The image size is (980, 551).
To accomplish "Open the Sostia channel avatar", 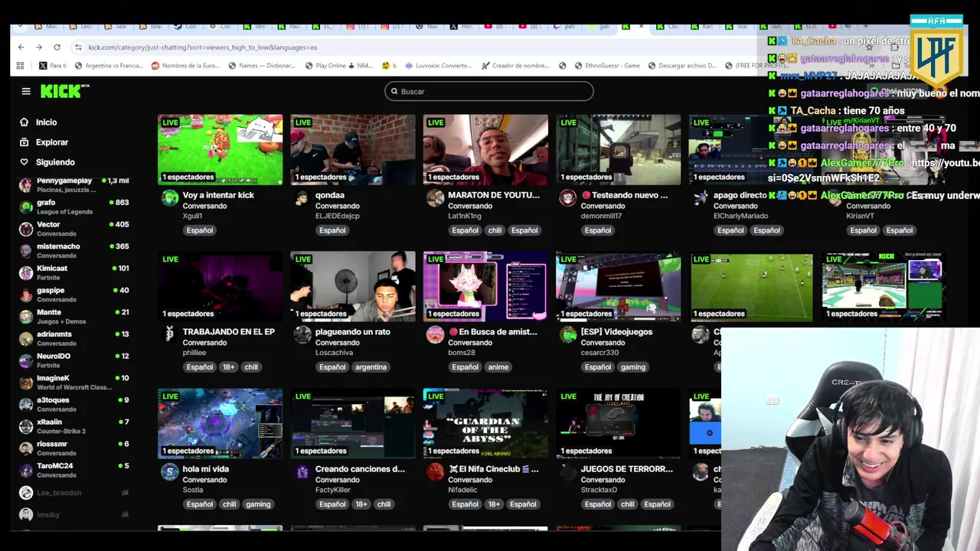I will coord(170,472).
